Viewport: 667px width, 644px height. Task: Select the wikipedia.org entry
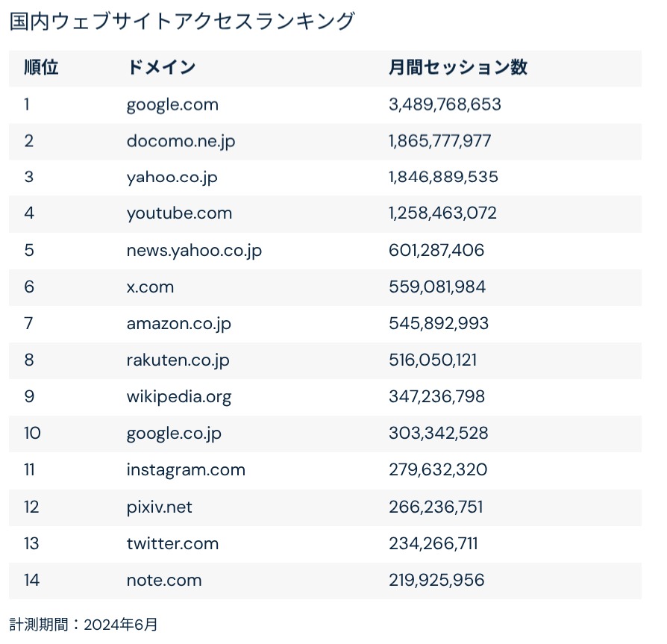point(179,397)
